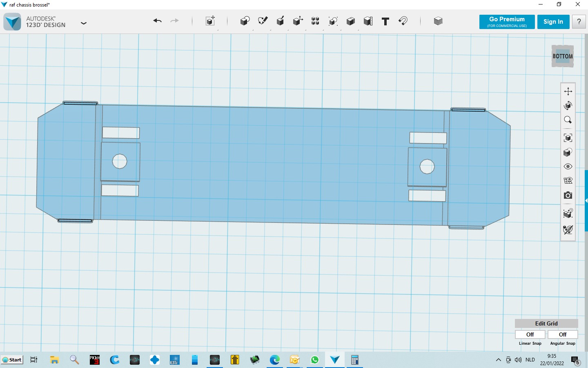Open the Angular Snap dropdown
The image size is (588, 368).
tap(563, 334)
